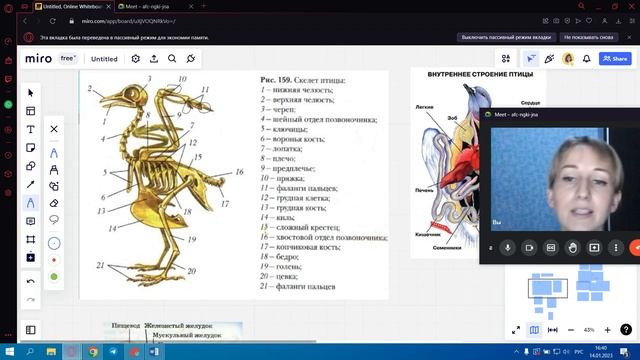
Task: Select the Eraser tool
Action: (x=54, y=203)
